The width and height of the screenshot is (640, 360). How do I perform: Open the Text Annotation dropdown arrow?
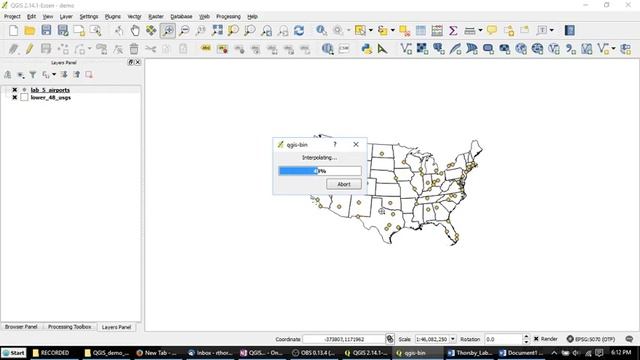[x=551, y=31]
